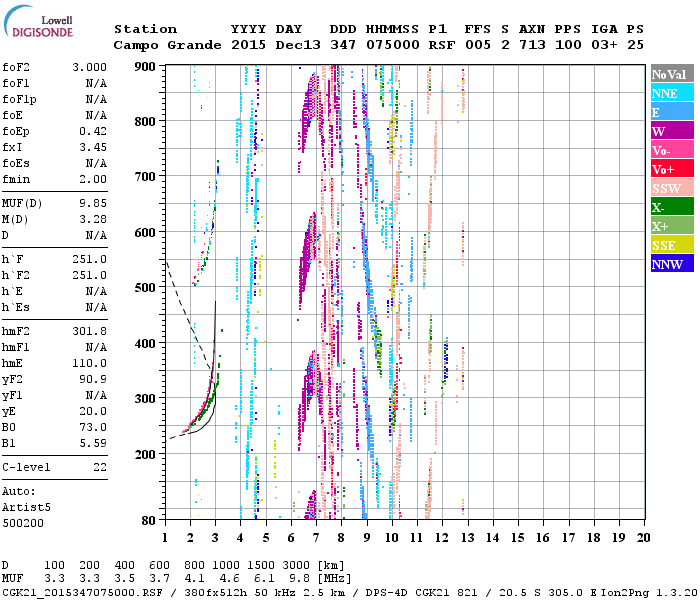Click the purple W legend swatch

(x=672, y=131)
